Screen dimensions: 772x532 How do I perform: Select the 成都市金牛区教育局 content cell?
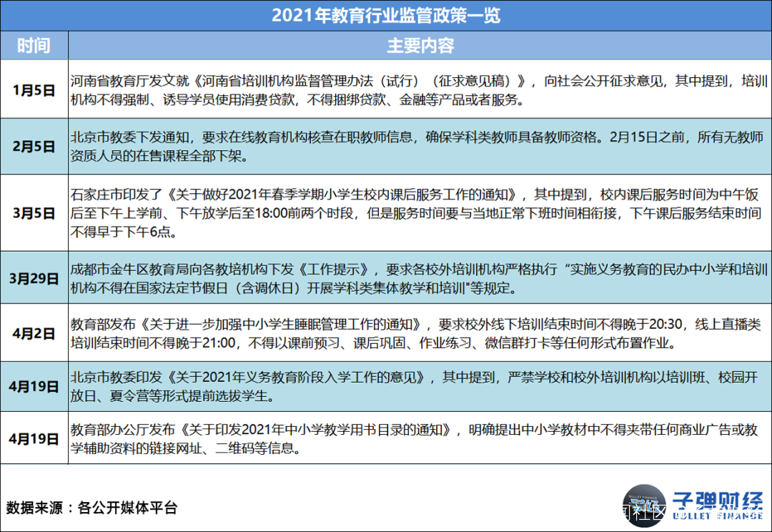coord(420,278)
